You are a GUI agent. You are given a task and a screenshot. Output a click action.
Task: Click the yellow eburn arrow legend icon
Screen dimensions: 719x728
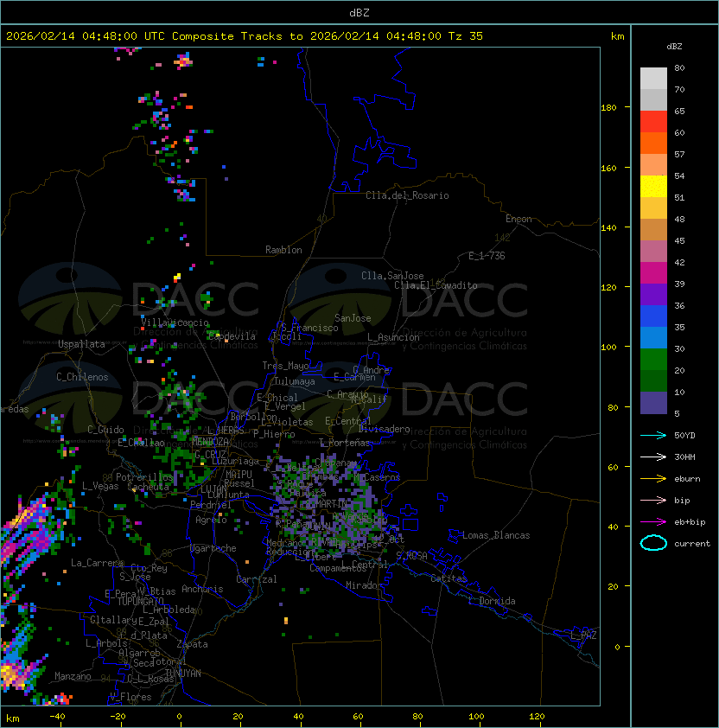click(x=653, y=479)
